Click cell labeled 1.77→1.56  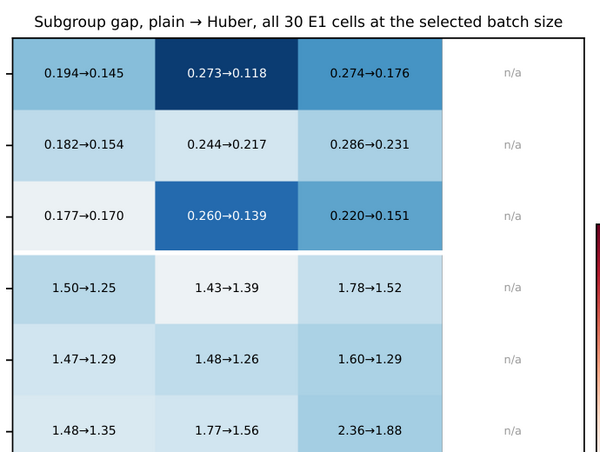point(227,424)
